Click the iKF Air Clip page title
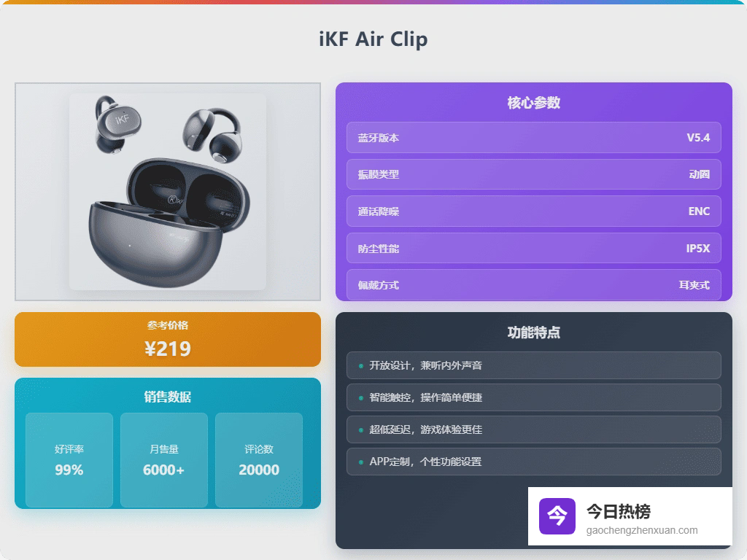 point(373,39)
